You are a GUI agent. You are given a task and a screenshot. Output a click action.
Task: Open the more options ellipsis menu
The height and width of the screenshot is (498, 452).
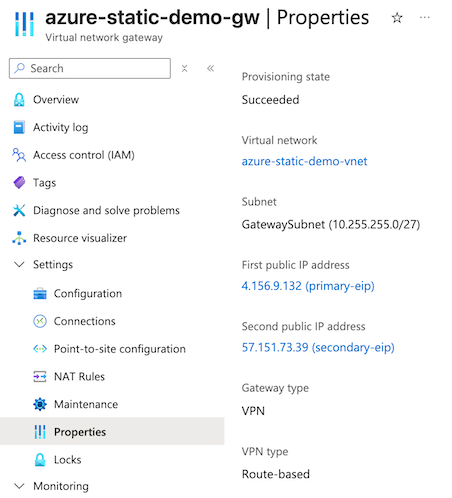[425, 17]
